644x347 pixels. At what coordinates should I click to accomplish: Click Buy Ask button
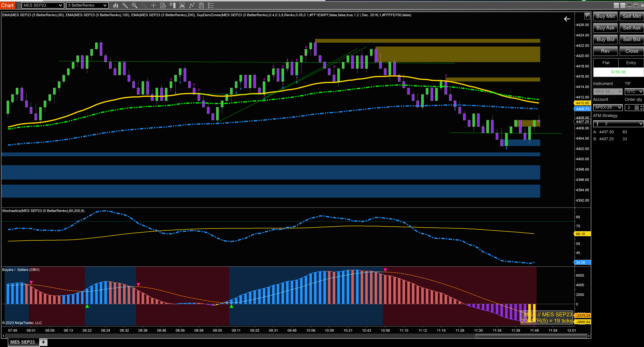point(605,28)
